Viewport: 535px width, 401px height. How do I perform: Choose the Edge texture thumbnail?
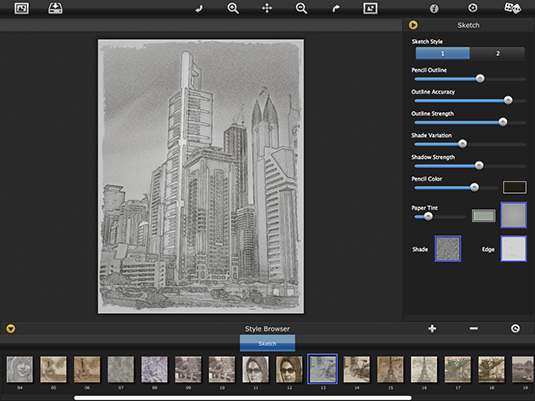(514, 249)
